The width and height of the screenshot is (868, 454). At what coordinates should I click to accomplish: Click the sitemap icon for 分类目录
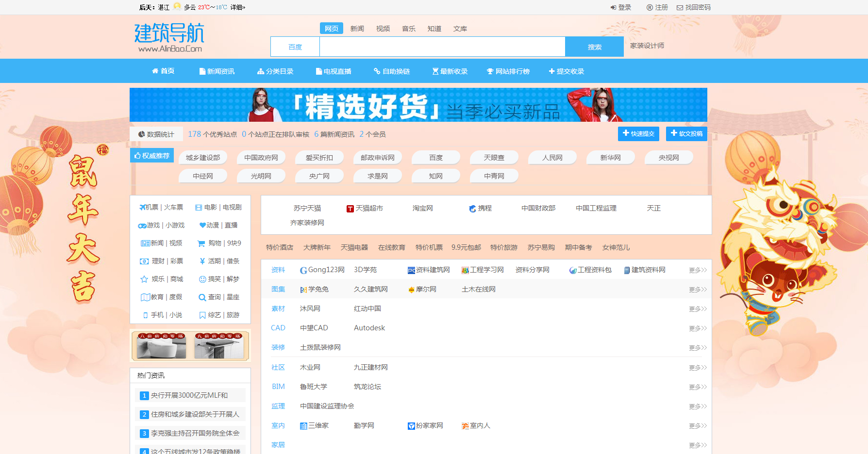point(261,71)
